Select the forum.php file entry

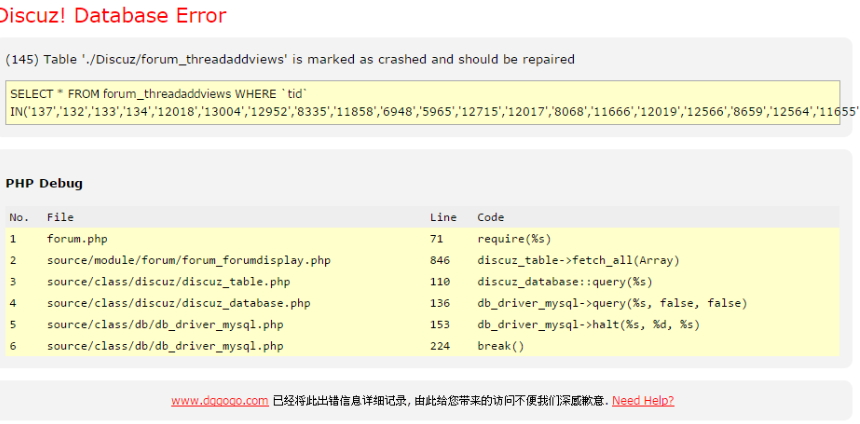click(77, 239)
